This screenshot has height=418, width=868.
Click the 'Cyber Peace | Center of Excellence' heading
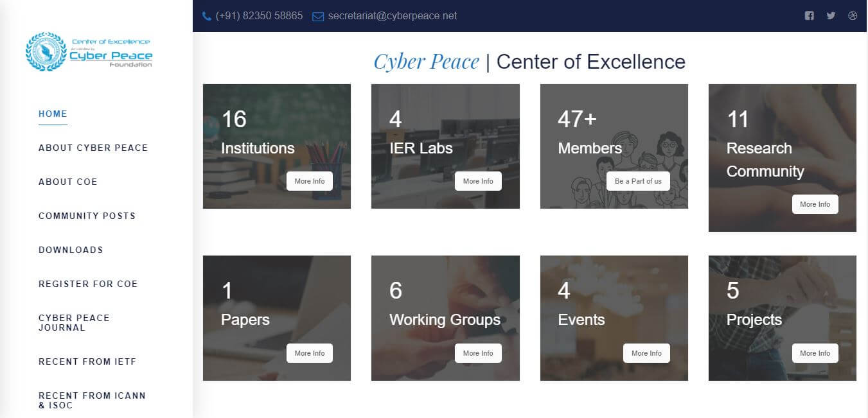coord(529,62)
